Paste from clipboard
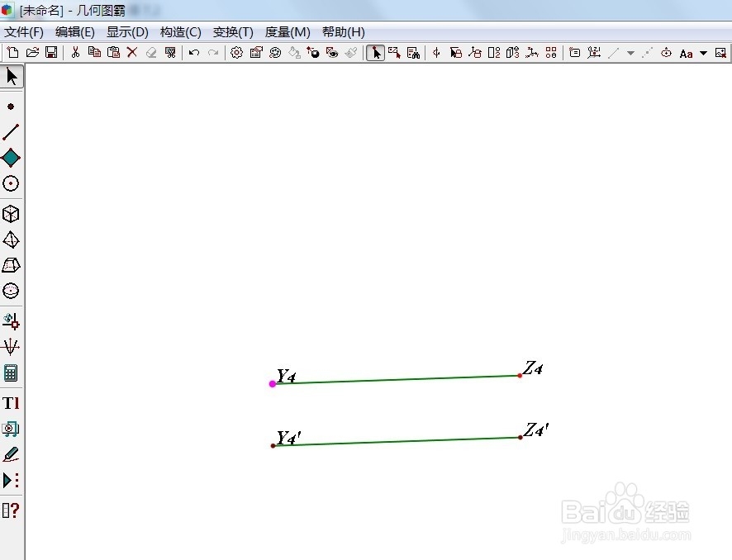This screenshot has height=560, width=732. point(113,52)
